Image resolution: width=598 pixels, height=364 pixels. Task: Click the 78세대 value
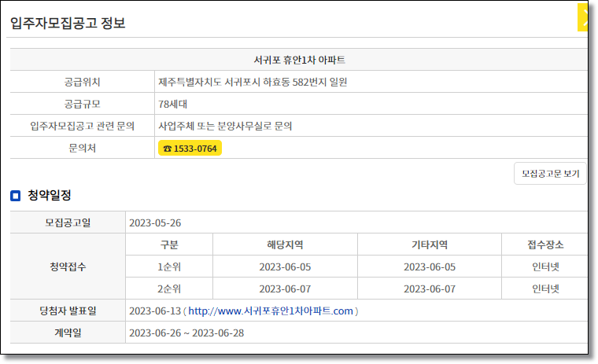pos(172,104)
